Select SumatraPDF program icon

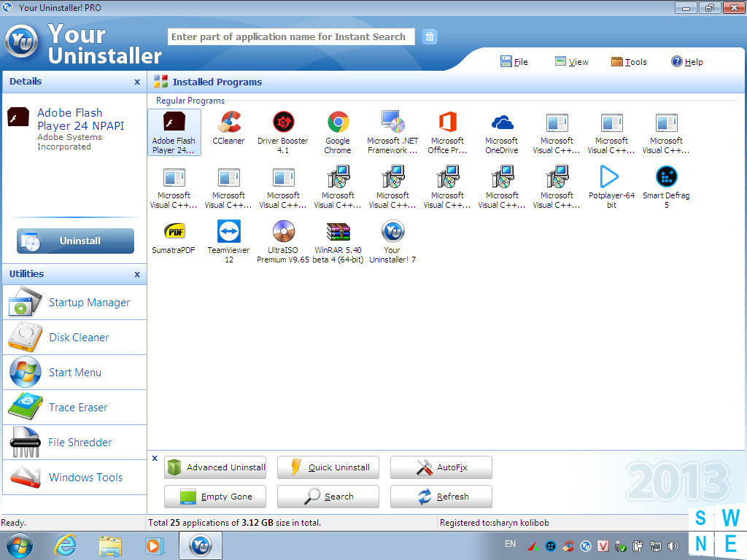[x=174, y=237]
